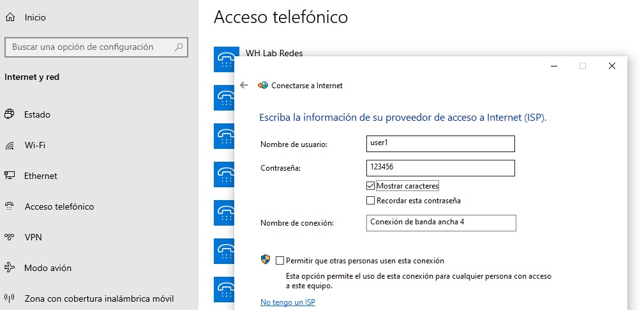Viewport: 644px width, 310px height.
Task: Open the VPN settings section
Action: tap(33, 237)
